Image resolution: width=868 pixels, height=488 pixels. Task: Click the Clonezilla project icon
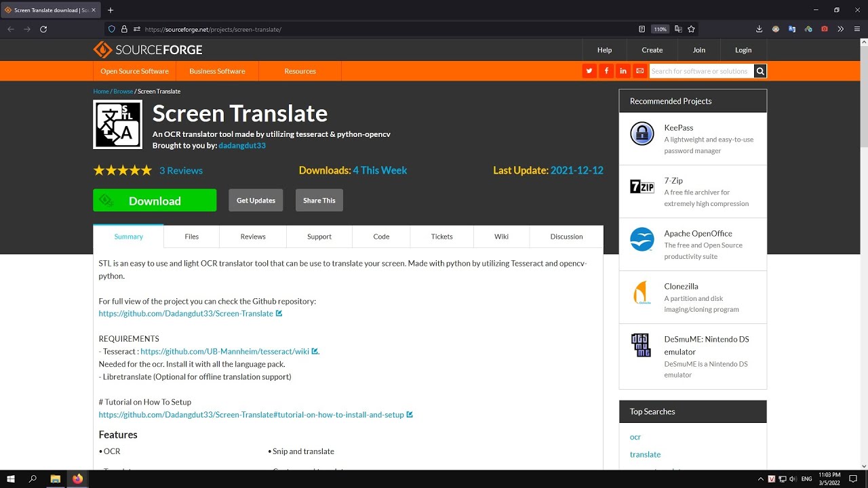click(642, 292)
